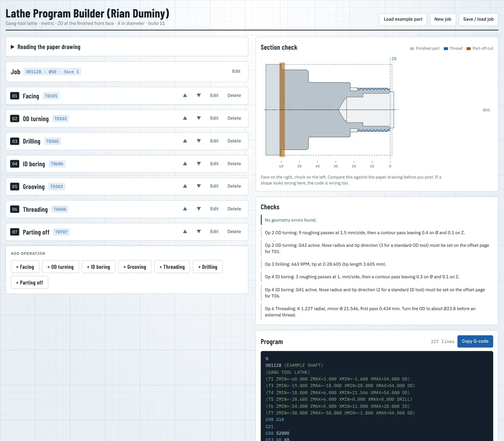The image size is (504, 441).
Task: Add a Drilling operation
Action: [x=208, y=267]
